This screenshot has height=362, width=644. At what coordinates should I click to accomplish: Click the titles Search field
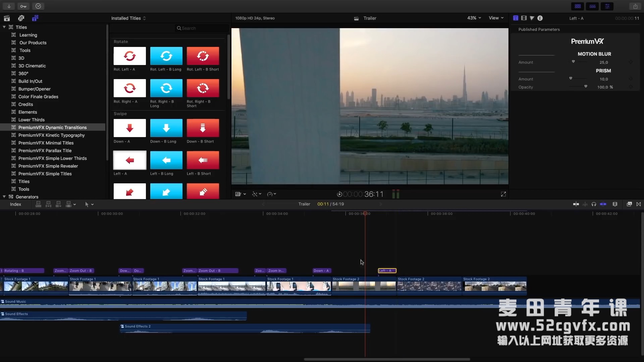[202, 28]
